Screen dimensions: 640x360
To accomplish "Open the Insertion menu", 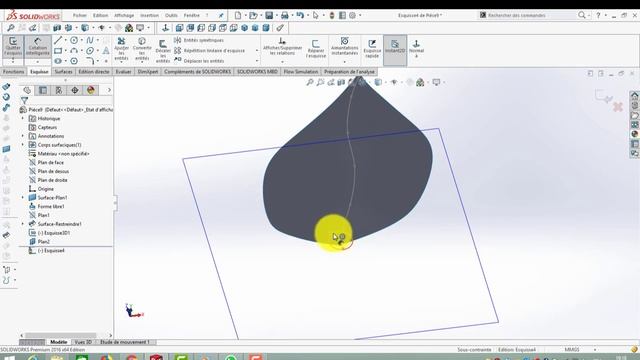I will [x=149, y=15].
